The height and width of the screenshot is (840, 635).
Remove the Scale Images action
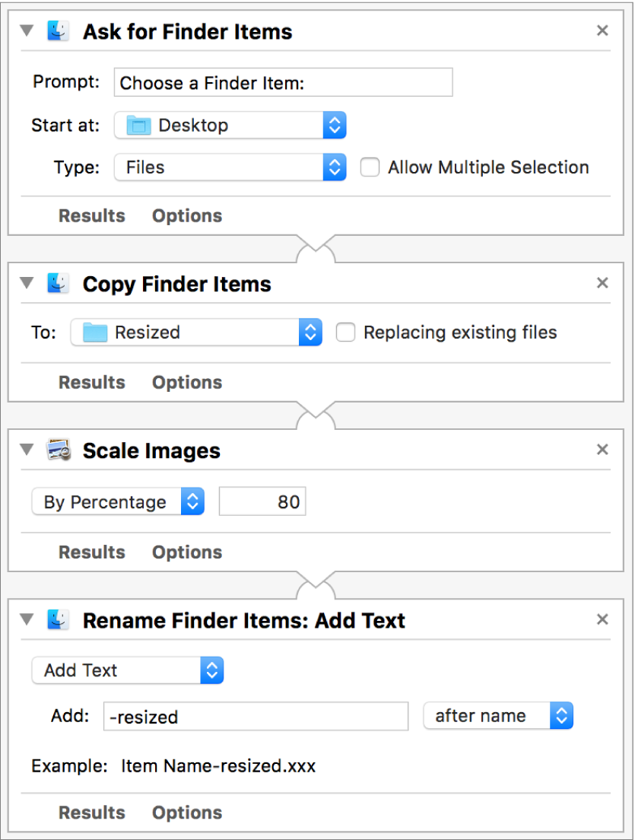click(602, 450)
